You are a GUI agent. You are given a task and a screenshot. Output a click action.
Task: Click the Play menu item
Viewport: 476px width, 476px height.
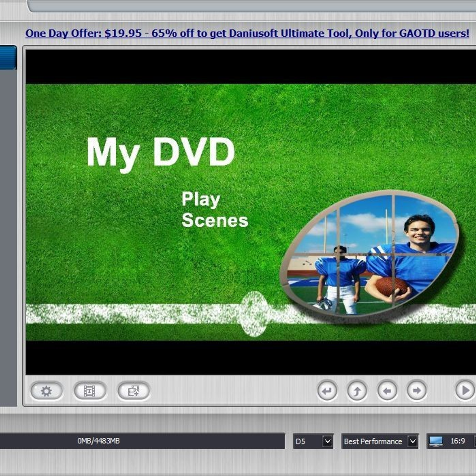201,199
